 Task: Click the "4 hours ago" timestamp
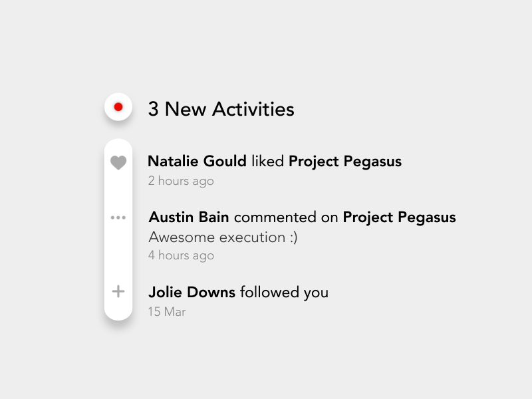coord(181,255)
